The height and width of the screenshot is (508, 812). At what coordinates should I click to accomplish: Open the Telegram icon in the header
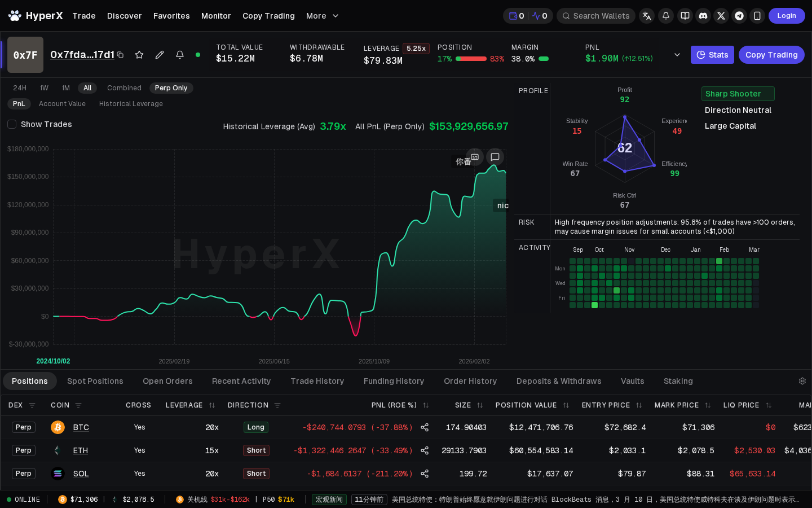coord(739,16)
